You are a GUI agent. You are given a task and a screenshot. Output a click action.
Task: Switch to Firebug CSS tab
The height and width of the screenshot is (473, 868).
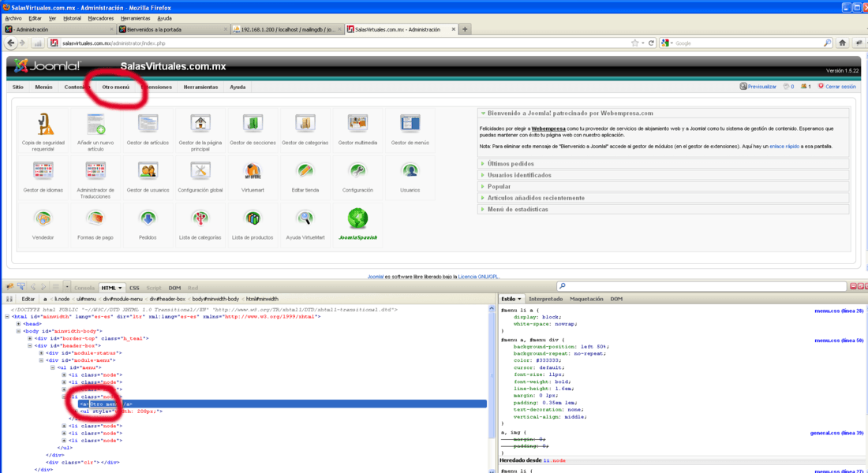pos(134,288)
